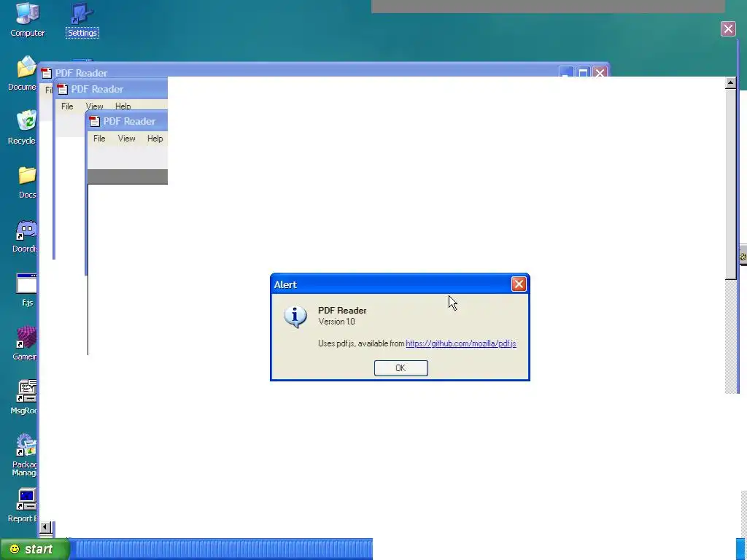Viewport: 747px width, 560px height.
Task: Click the vertical scrollbar thumb
Action: coord(731,184)
